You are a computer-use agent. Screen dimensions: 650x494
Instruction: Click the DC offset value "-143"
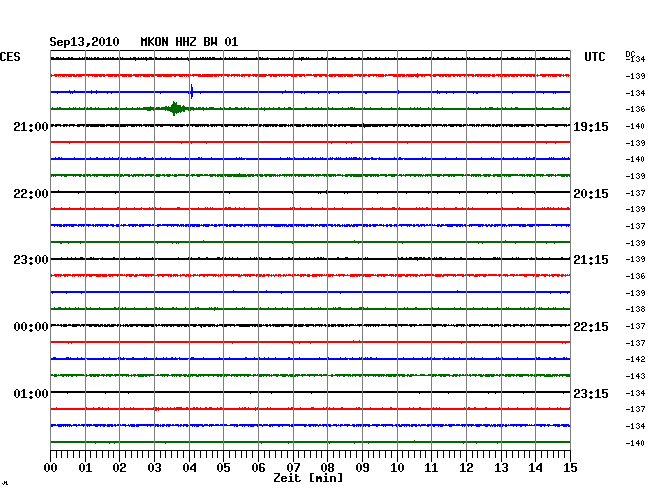click(x=635, y=376)
